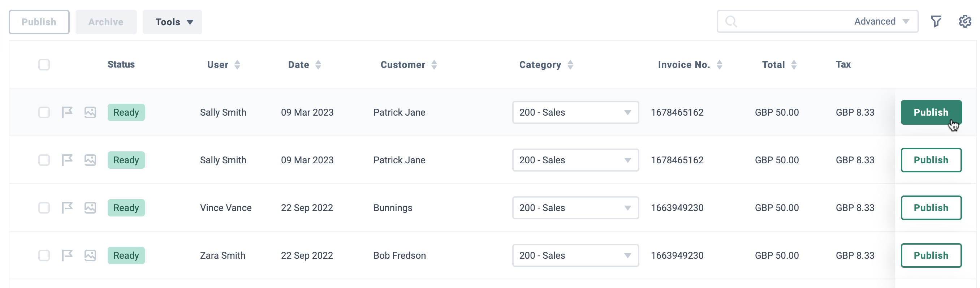Tick the select-all checkbox in header
Image resolution: width=980 pixels, height=288 pixels.
tap(44, 65)
